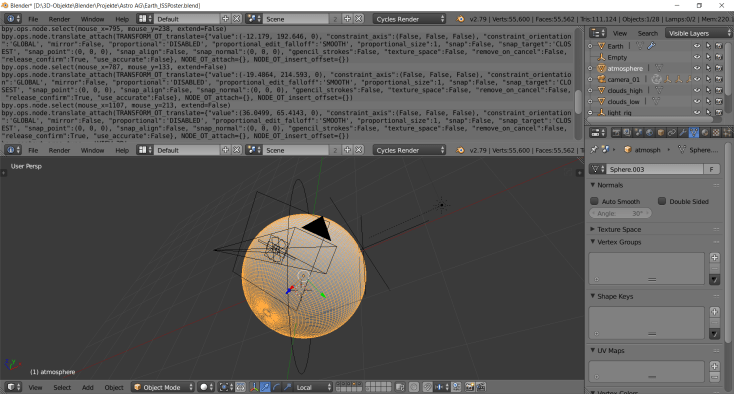Click the Sphere.003 mesh name field

coord(655,169)
